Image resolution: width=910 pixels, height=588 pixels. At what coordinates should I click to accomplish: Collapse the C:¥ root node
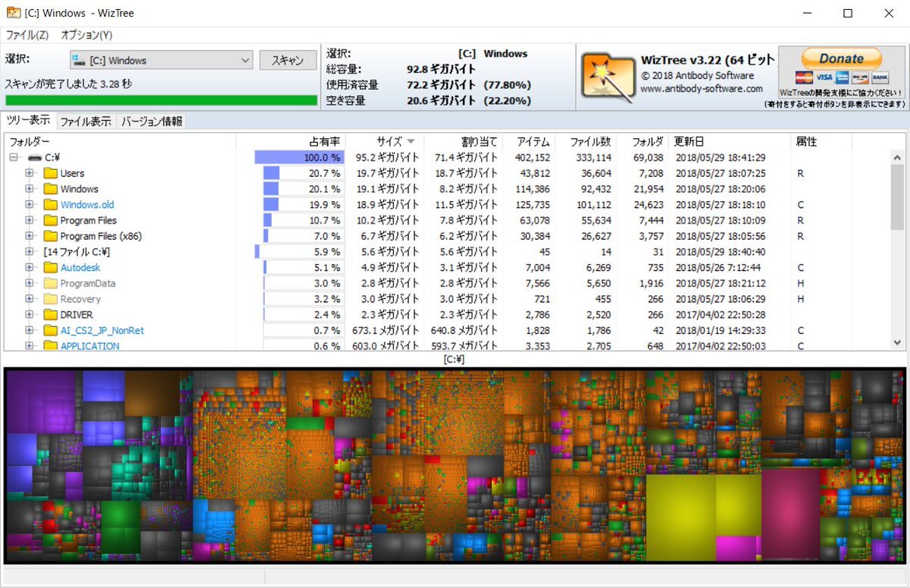pos(14,157)
